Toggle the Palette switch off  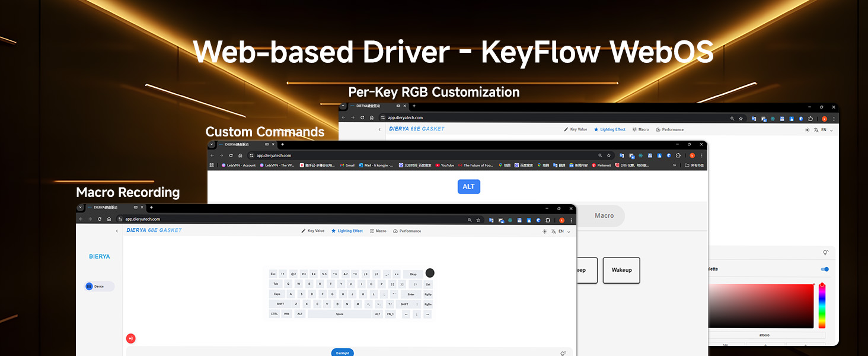coord(825,269)
